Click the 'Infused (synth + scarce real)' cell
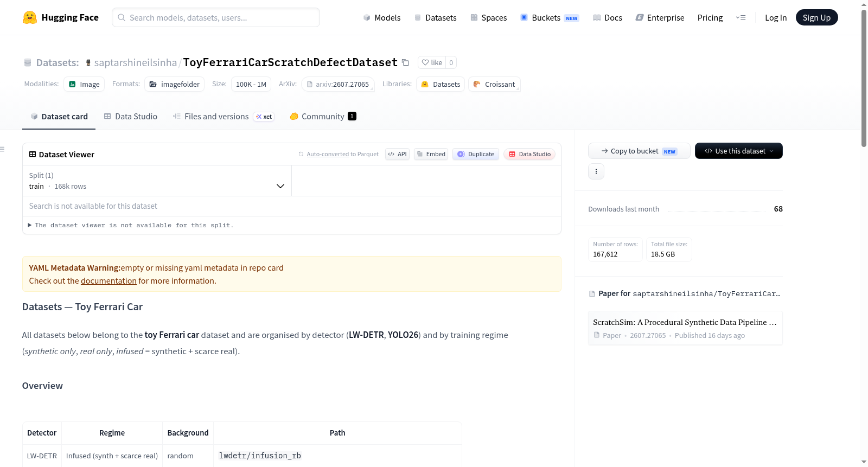This screenshot has width=868, height=467. tap(112, 456)
